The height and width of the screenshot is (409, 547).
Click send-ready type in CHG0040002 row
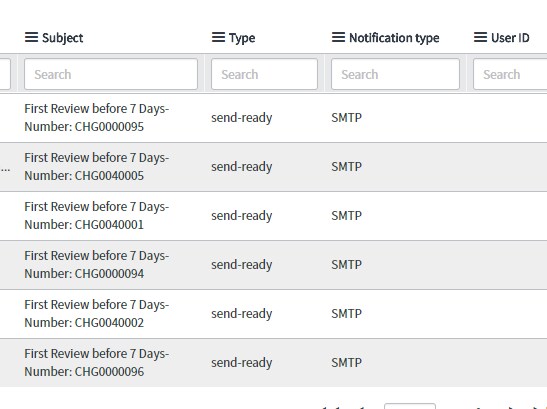pos(241,314)
